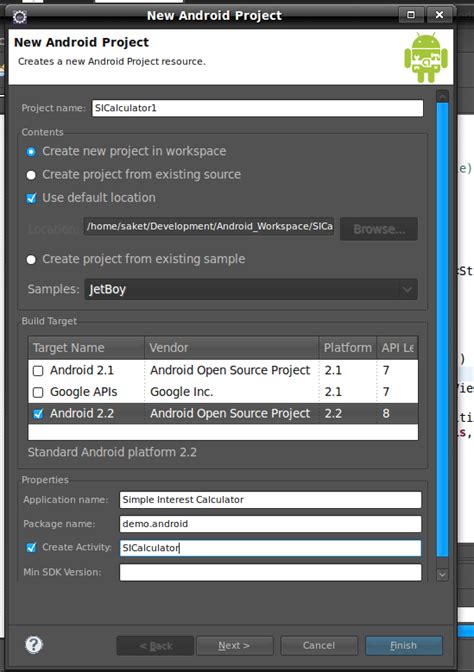The width and height of the screenshot is (474, 672).
Task: Click the Create Activity name field
Action: point(270,548)
